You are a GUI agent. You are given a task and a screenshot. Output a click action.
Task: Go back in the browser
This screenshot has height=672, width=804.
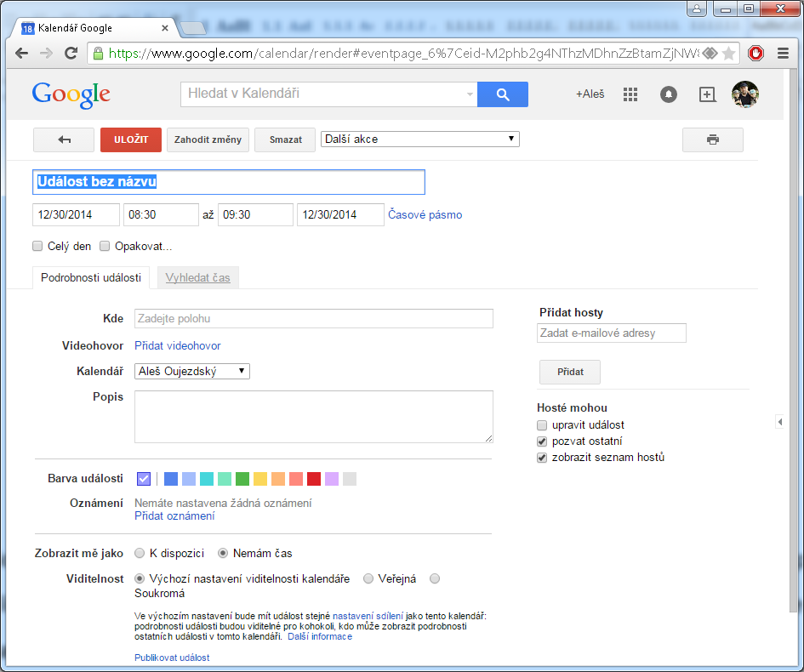click(x=21, y=53)
